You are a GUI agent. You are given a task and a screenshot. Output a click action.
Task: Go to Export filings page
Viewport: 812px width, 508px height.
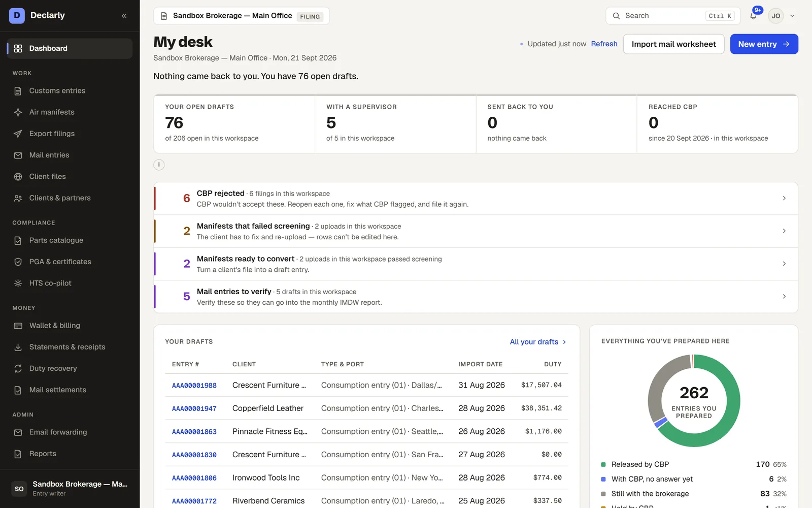click(x=70, y=134)
